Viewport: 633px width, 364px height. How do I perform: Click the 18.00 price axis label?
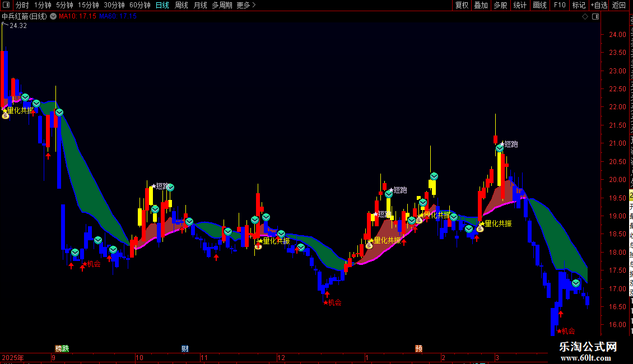(x=618, y=252)
